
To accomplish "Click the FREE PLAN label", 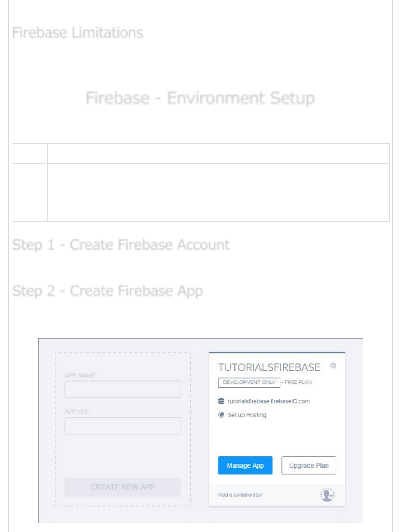I will (298, 382).
